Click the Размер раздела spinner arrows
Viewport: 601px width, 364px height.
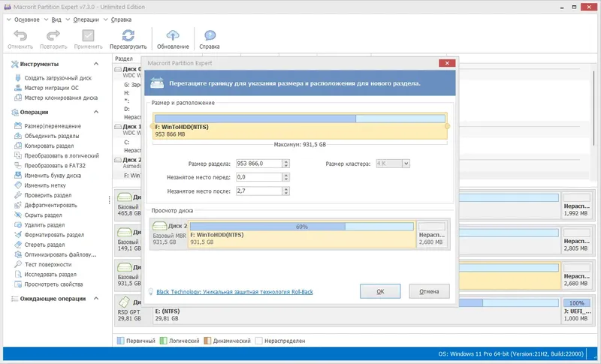click(286, 164)
